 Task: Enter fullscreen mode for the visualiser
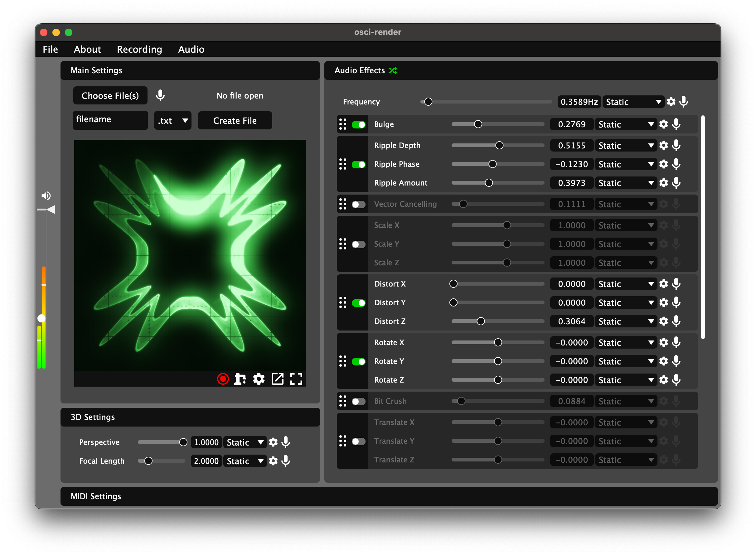(296, 379)
